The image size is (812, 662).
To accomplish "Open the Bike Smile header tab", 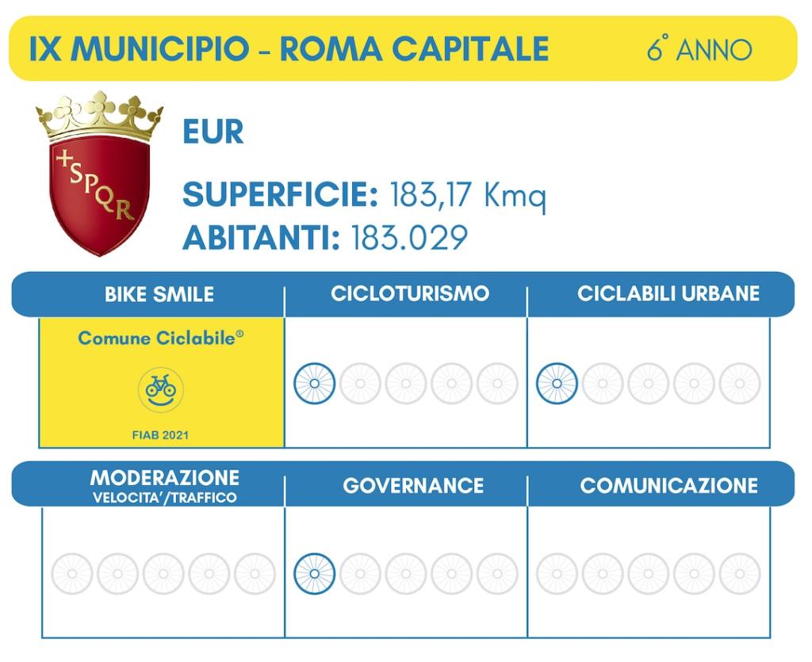I will tap(159, 294).
